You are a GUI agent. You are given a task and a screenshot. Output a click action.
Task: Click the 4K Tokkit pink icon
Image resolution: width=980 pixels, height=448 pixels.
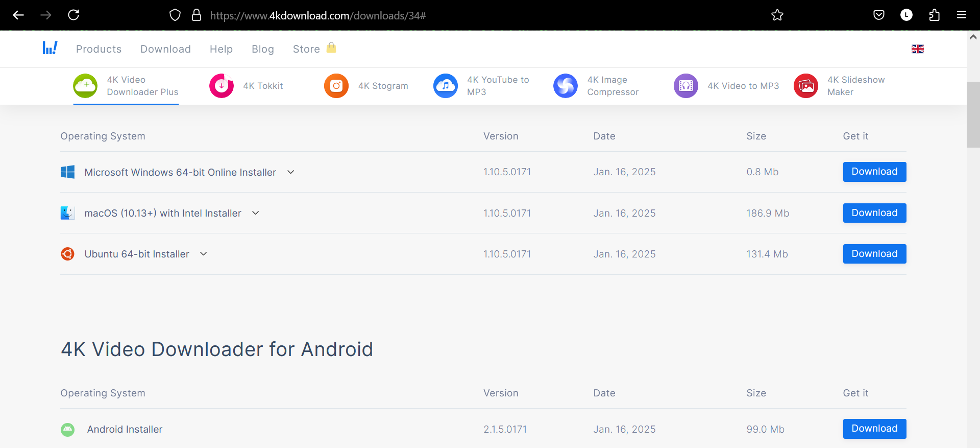pyautogui.click(x=222, y=86)
